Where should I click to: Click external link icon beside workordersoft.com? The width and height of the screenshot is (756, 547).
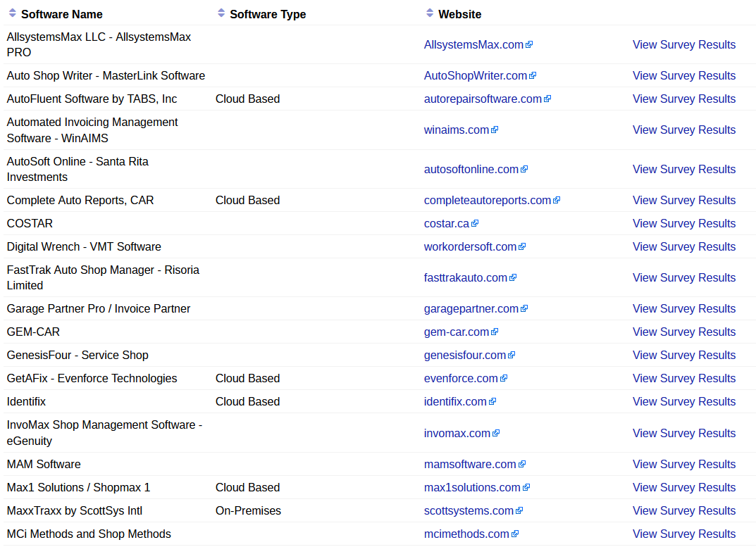point(522,246)
